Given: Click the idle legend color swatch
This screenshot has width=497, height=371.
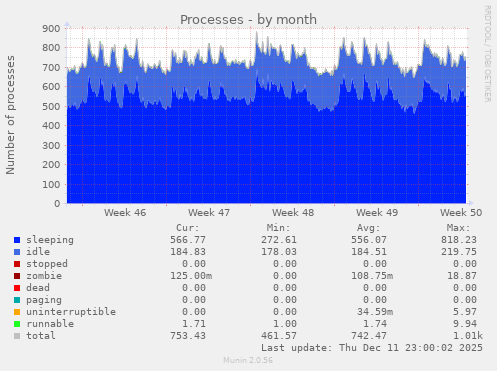Looking at the screenshot, I should (17, 252).
